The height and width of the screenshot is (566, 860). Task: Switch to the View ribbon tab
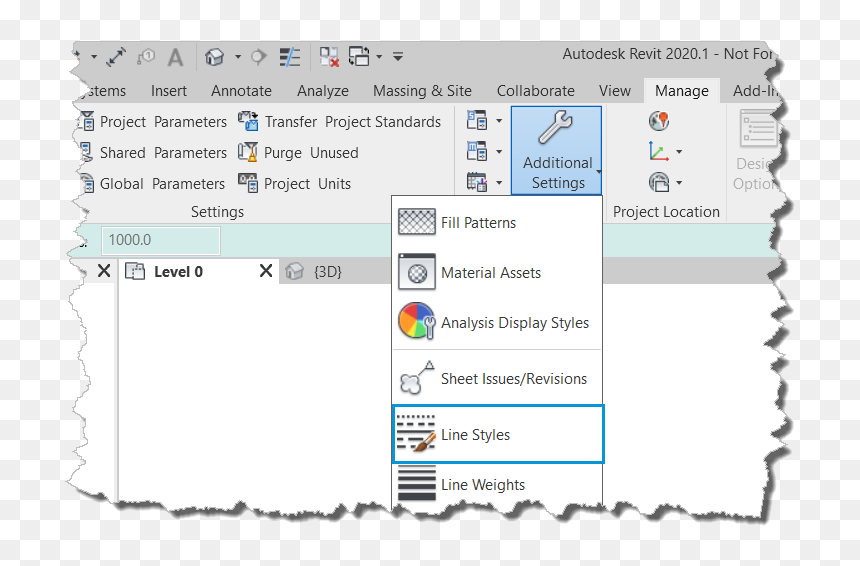tap(614, 91)
